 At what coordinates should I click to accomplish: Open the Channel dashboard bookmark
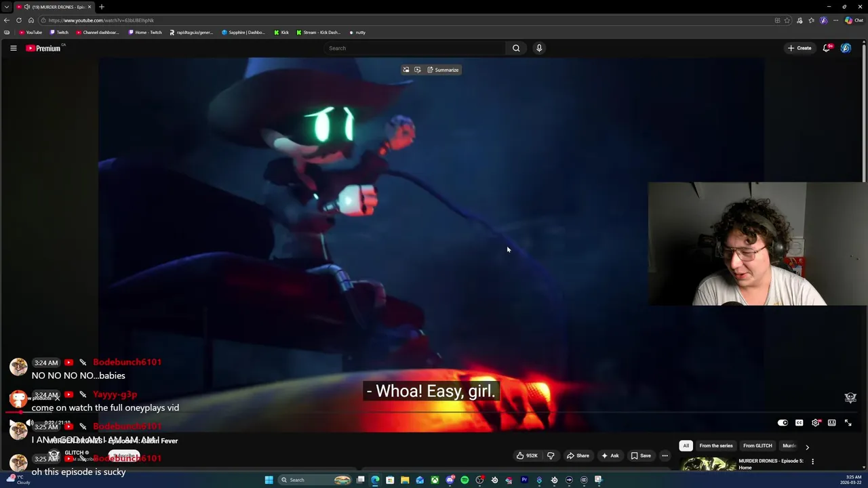(x=97, y=33)
